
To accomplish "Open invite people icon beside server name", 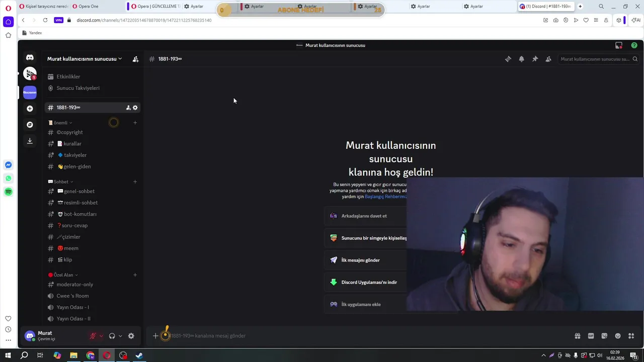I will 135,59.
